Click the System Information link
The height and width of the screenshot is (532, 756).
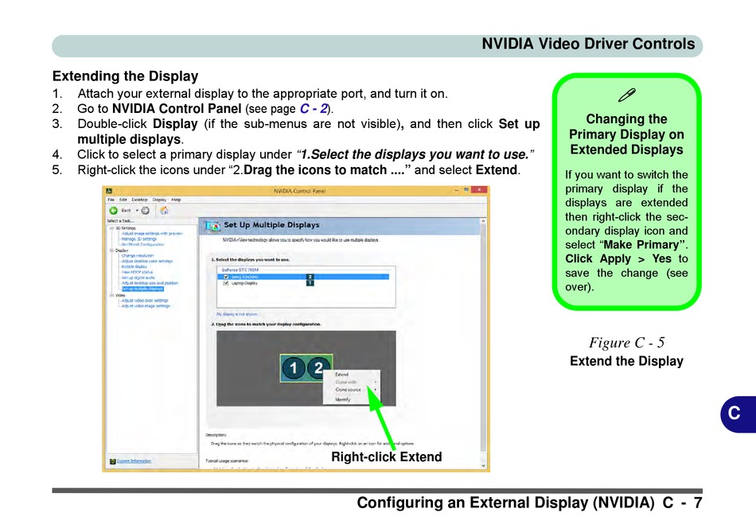pos(134,461)
